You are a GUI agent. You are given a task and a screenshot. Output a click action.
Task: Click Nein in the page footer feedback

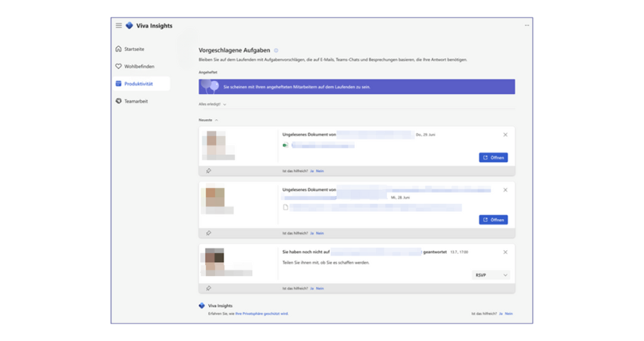[x=508, y=314]
